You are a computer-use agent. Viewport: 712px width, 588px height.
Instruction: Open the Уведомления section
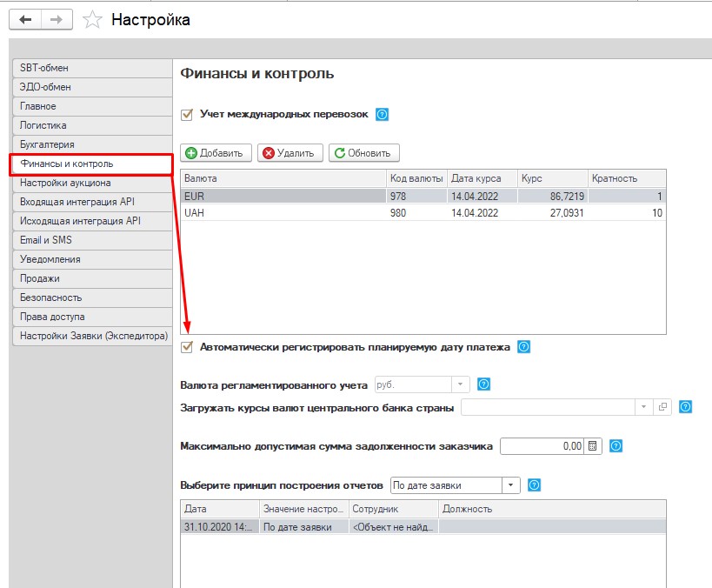93,259
